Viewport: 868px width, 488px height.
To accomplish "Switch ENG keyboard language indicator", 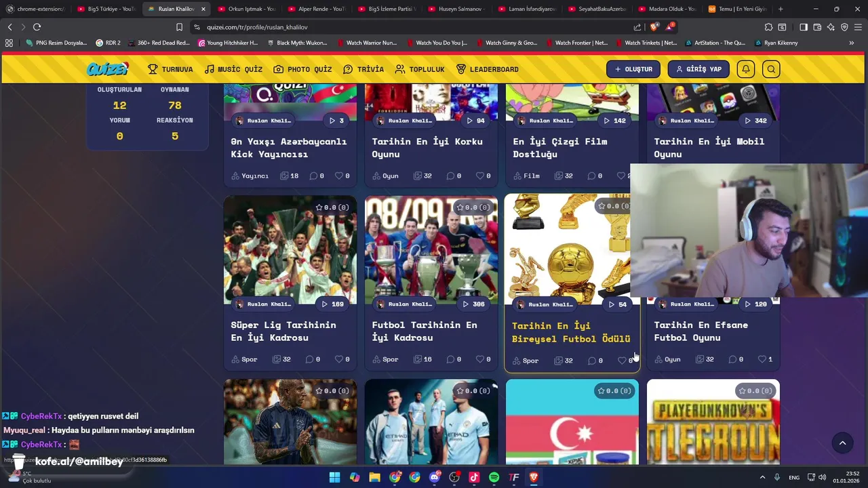I will [x=793, y=477].
